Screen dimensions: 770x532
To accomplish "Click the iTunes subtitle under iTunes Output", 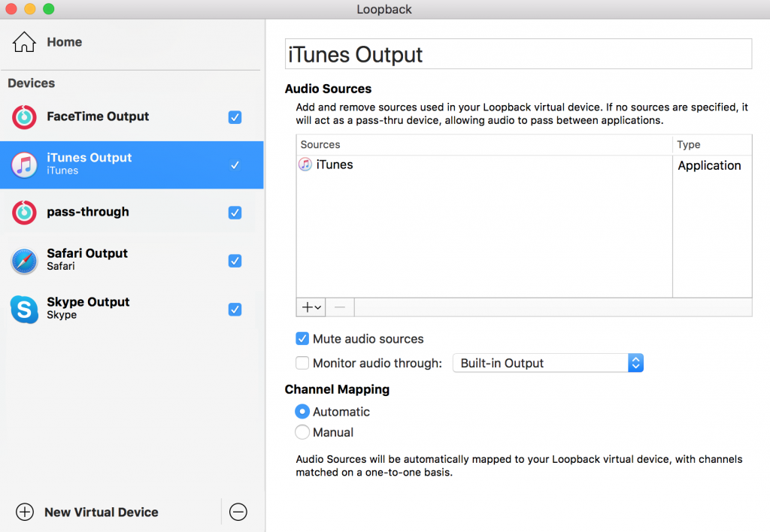I will point(62,171).
